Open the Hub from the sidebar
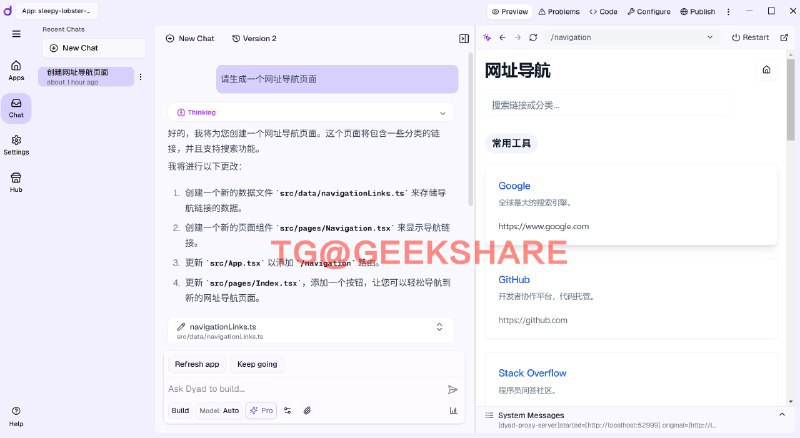Viewport: 800px width, 438px height. (x=16, y=181)
